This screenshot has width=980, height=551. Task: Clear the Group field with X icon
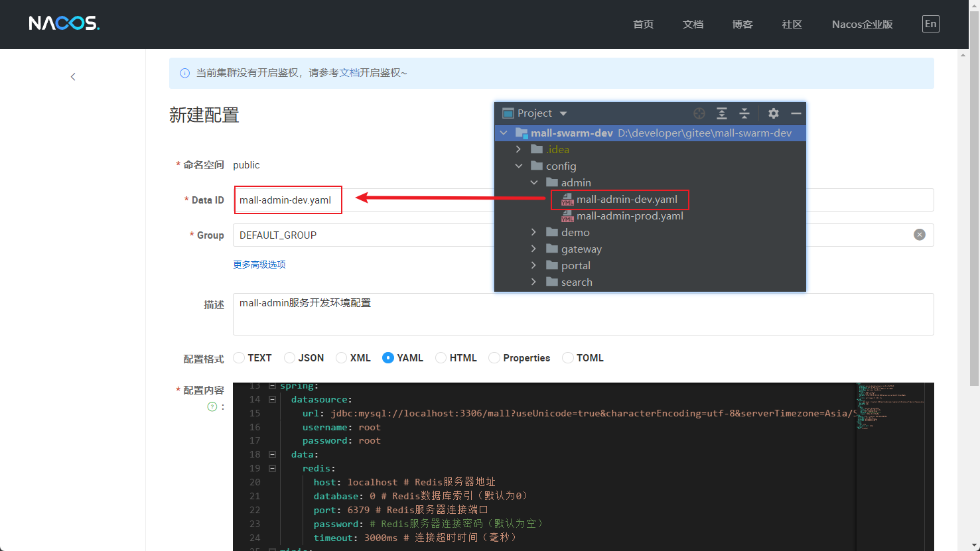(x=920, y=235)
